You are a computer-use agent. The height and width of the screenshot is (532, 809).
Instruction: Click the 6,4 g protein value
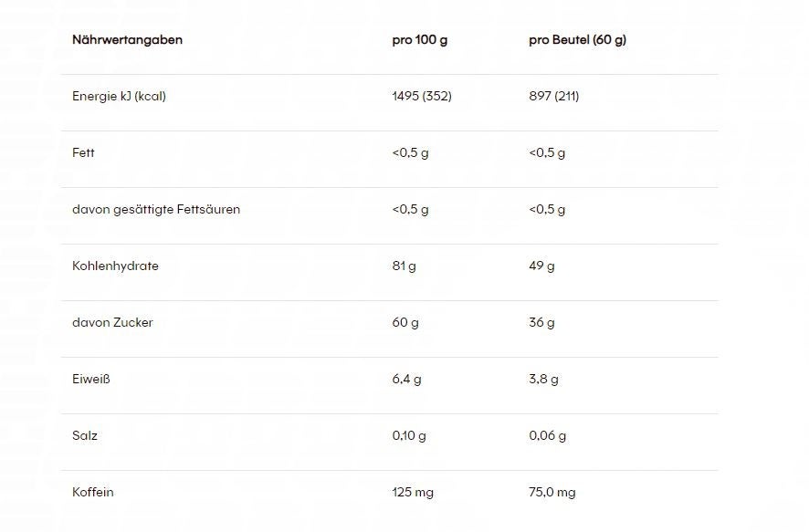point(406,380)
